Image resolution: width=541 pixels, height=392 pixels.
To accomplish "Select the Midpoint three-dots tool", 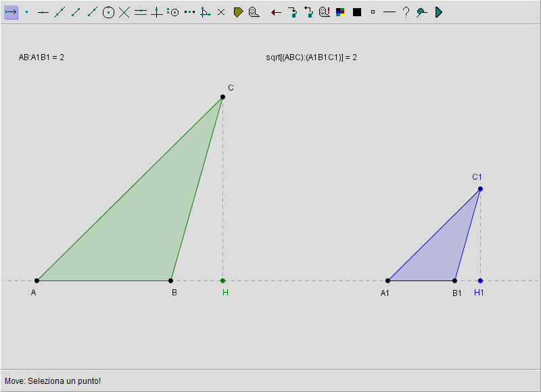I will click(189, 12).
